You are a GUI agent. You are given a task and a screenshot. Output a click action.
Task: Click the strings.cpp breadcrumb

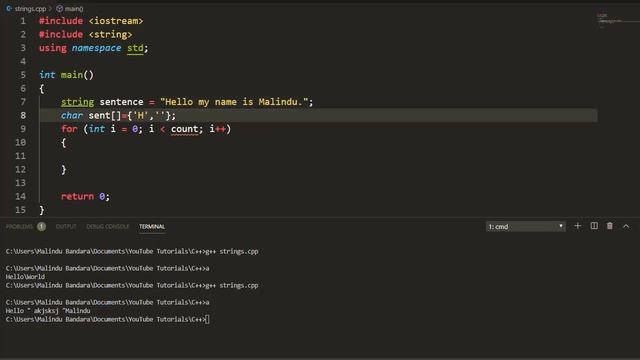click(x=30, y=9)
